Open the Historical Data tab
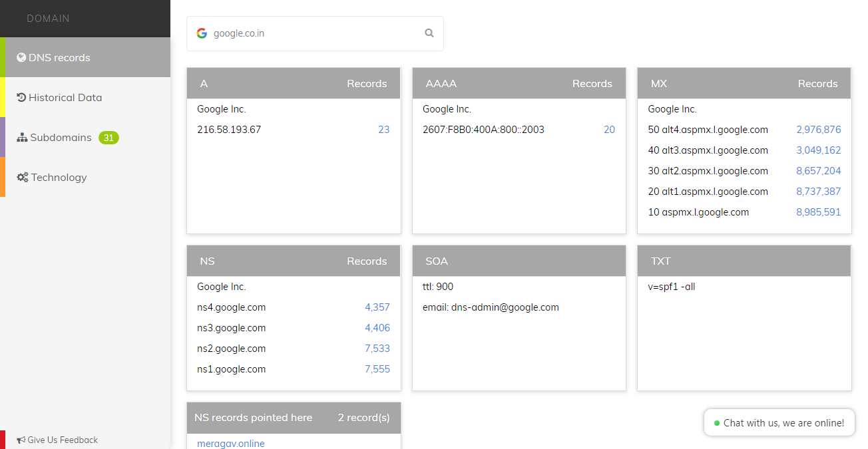This screenshot has width=868, height=449. [x=85, y=98]
